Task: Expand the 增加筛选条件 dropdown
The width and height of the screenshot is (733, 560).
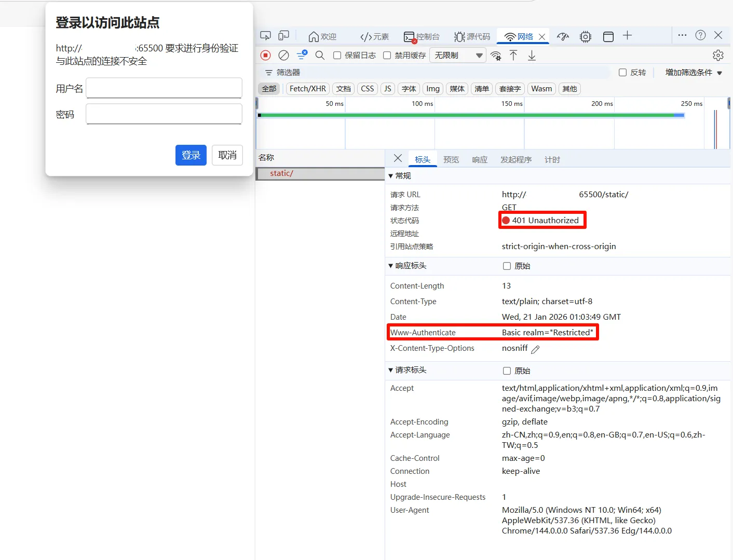Action: tap(694, 73)
